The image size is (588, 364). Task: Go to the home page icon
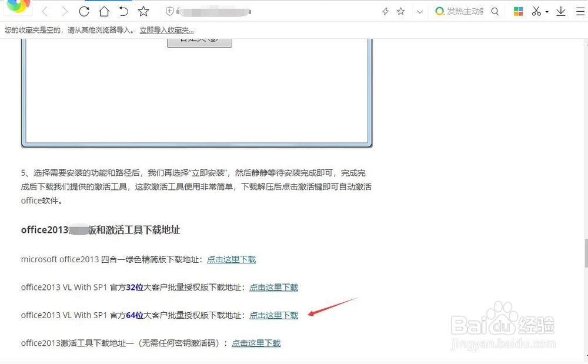pyautogui.click(x=104, y=11)
